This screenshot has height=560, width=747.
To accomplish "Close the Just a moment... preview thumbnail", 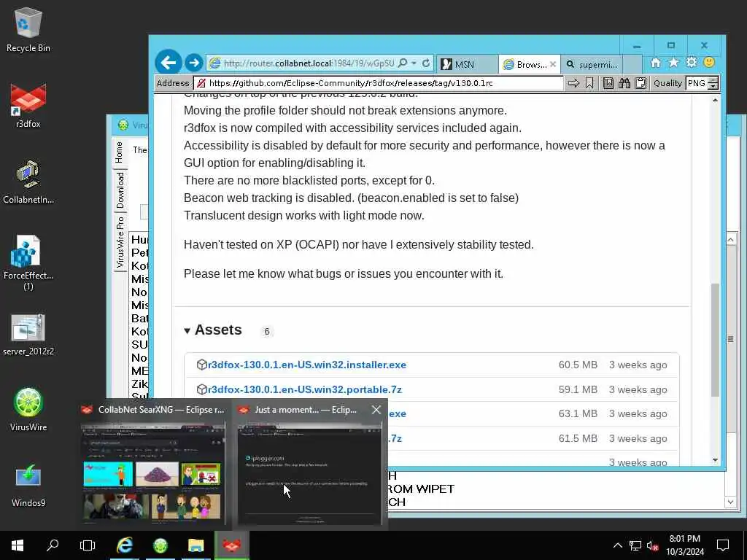I will tap(376, 410).
